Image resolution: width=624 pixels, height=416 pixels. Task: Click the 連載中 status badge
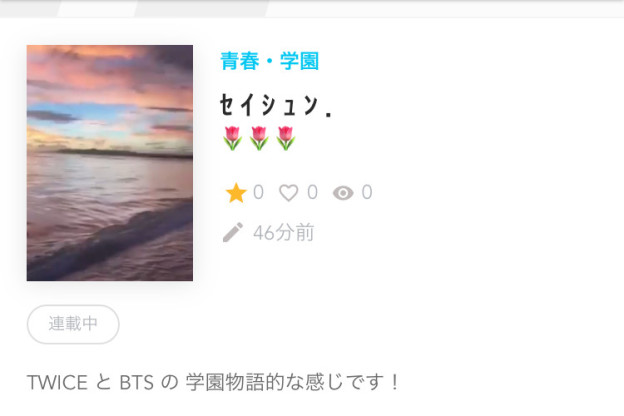(x=73, y=324)
